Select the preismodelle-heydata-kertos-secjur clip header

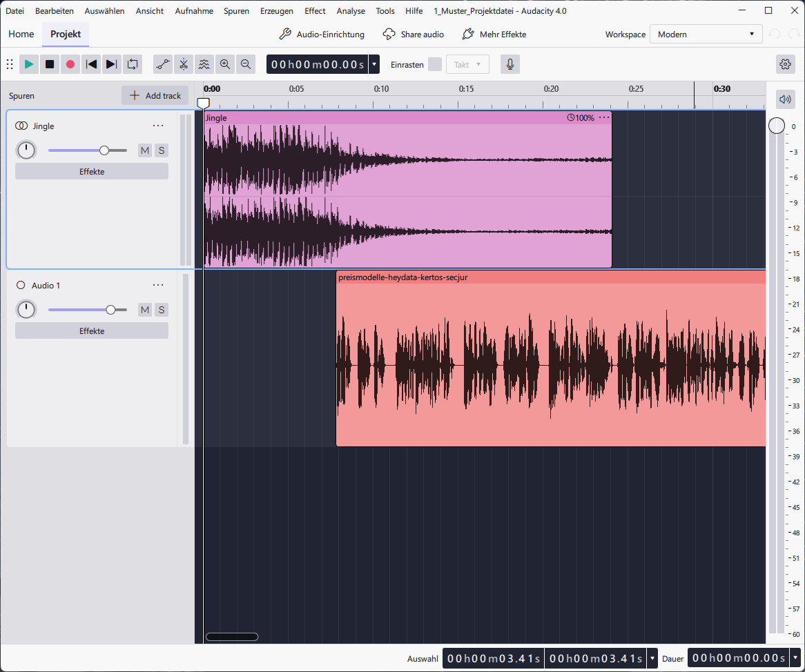(x=551, y=277)
